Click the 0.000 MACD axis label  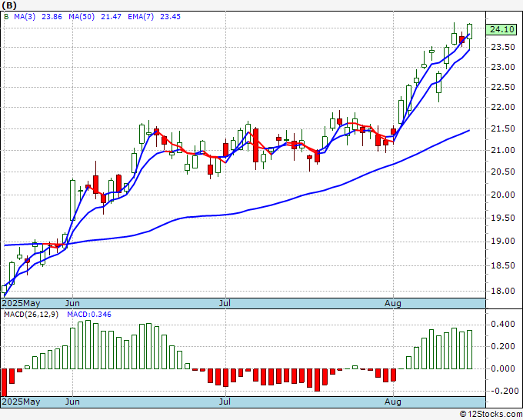(x=503, y=368)
